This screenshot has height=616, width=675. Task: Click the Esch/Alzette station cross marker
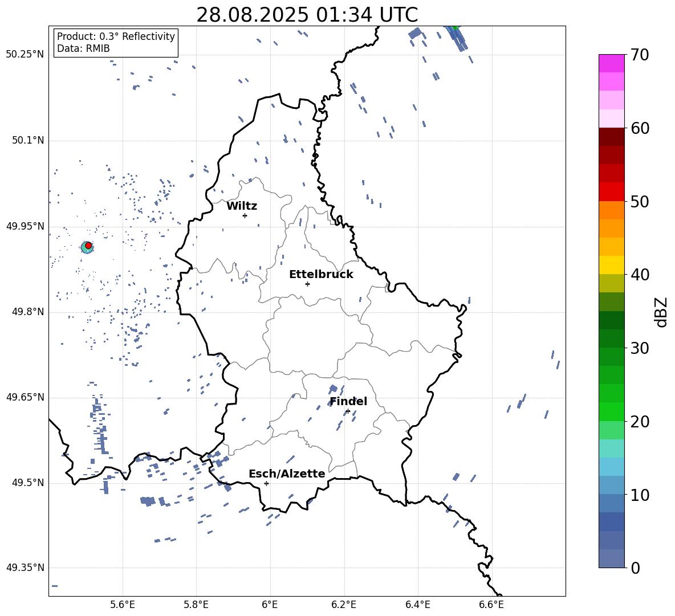[266, 483]
